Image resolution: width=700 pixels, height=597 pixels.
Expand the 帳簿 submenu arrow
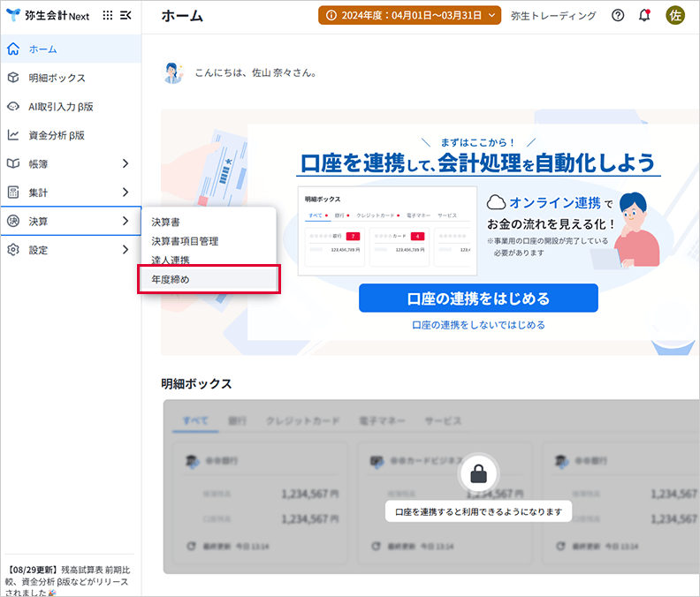tap(126, 163)
